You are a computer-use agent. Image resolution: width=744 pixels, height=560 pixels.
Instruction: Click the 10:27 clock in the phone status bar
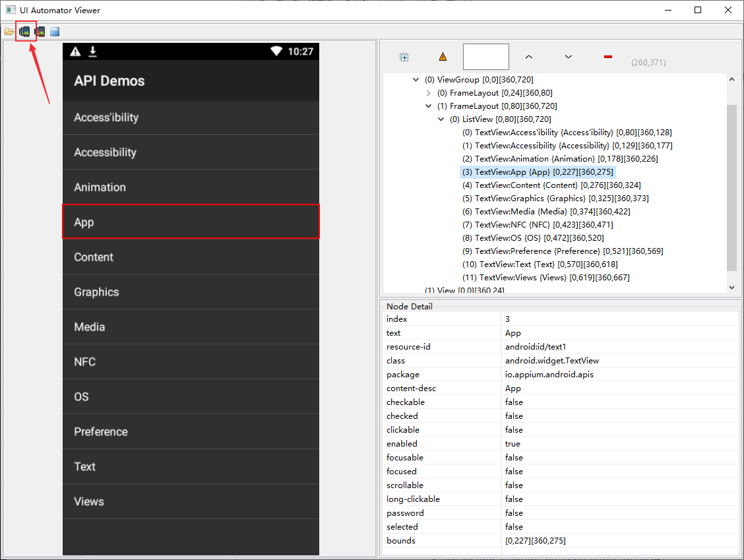300,51
